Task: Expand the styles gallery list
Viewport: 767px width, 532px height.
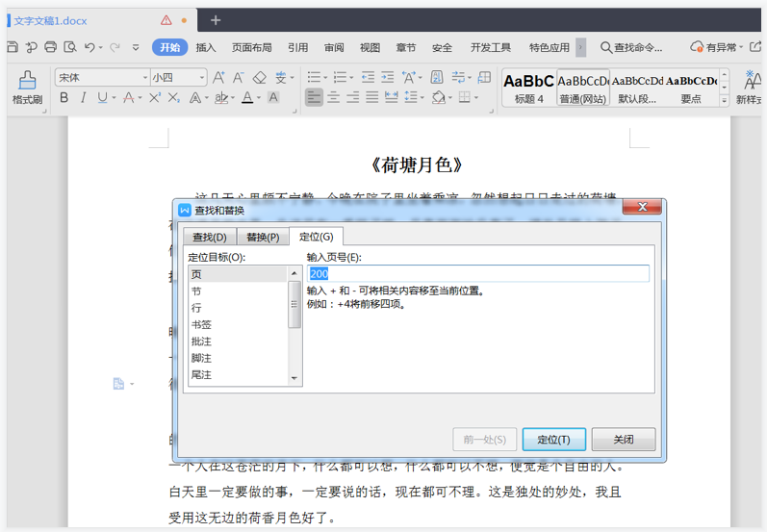Action: pos(725,100)
